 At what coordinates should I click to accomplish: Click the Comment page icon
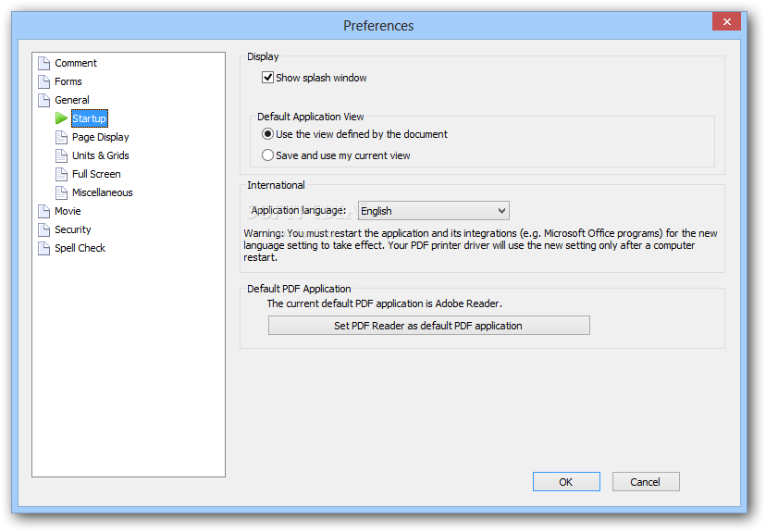(x=44, y=63)
